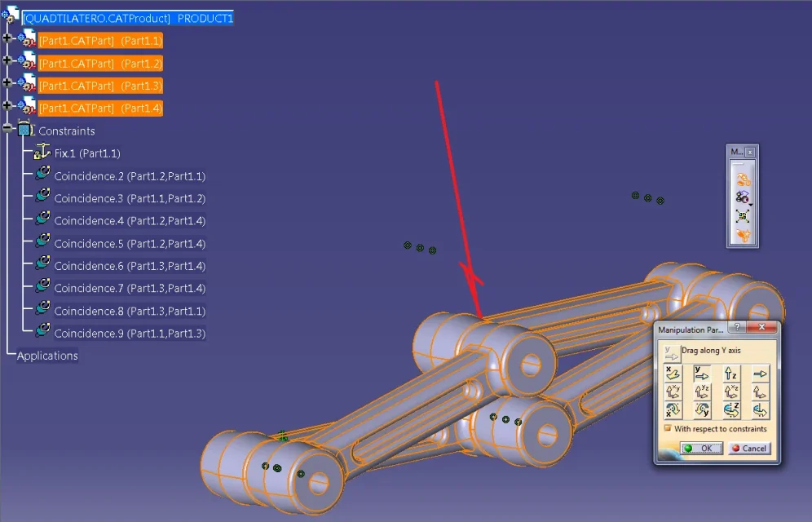812x522 pixels.
Task: Close the Move toolbar
Action: point(750,152)
